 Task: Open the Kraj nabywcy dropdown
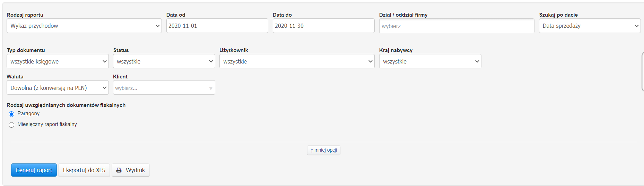click(430, 61)
